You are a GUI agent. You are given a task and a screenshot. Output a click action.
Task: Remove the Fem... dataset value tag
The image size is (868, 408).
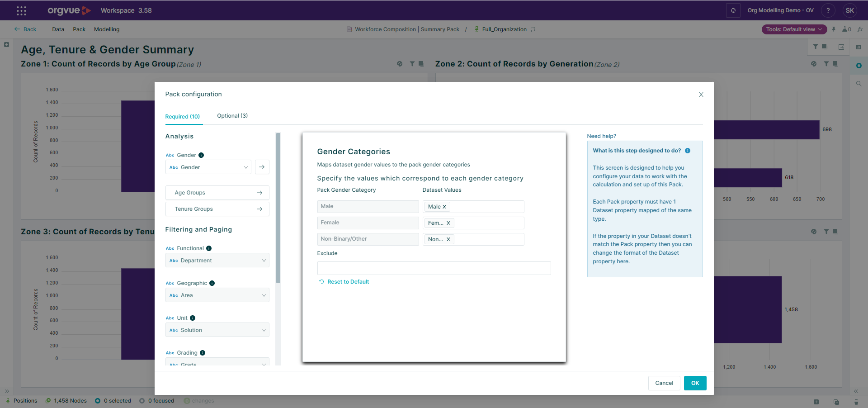(448, 223)
